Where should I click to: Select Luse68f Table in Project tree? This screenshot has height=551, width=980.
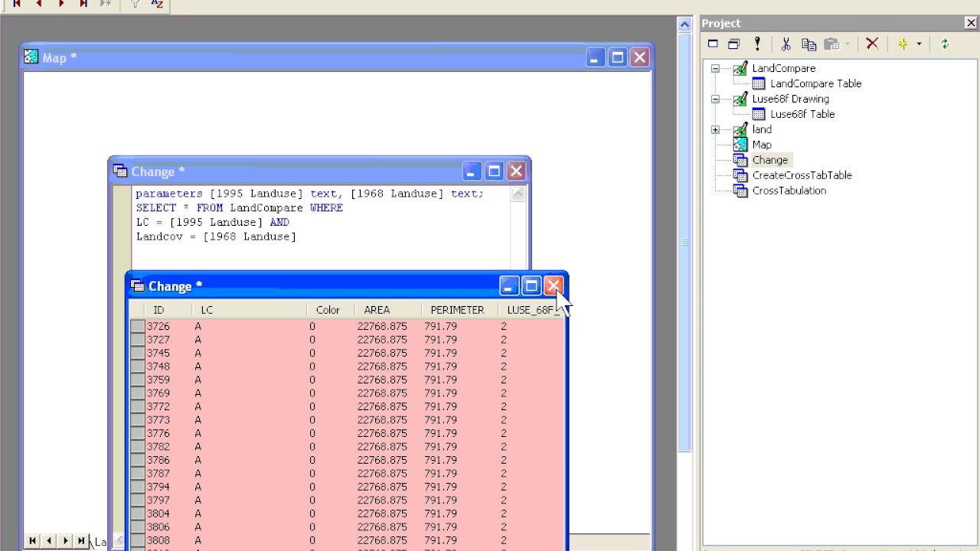pos(802,114)
